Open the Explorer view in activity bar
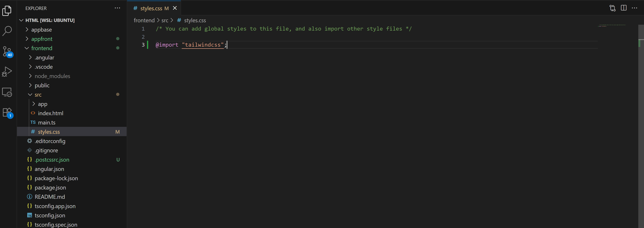Viewport: 644px width, 228px height. click(x=7, y=11)
